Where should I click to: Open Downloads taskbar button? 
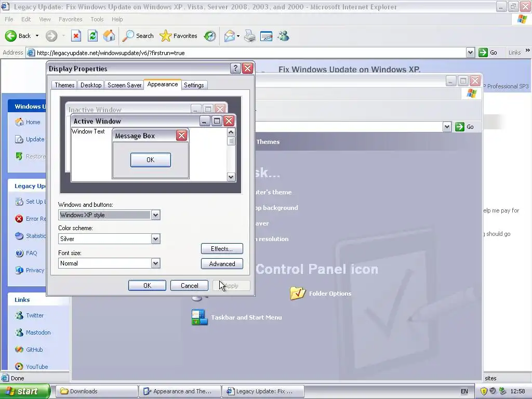click(x=97, y=391)
